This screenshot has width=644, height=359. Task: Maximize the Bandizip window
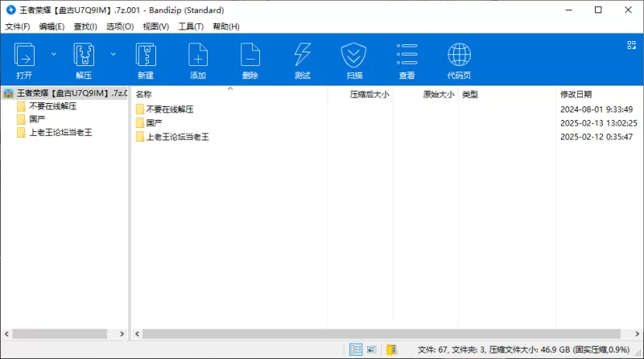pyautogui.click(x=598, y=10)
